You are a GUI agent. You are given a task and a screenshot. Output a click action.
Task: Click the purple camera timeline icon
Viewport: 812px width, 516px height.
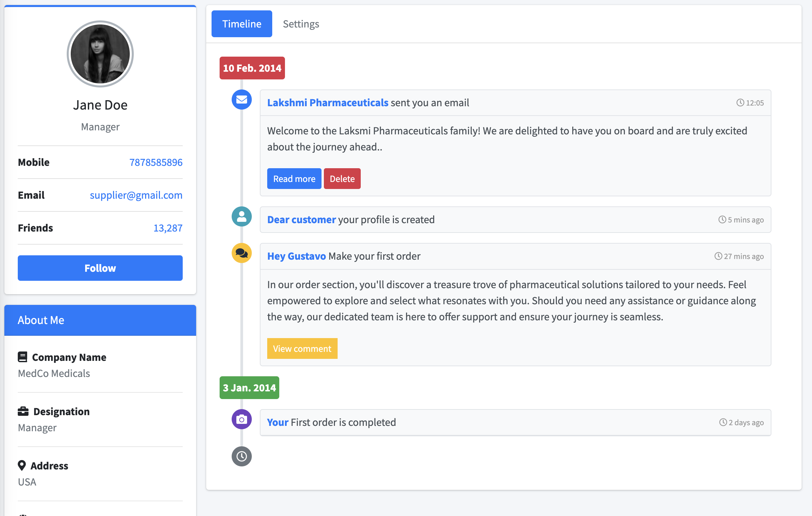tap(241, 419)
